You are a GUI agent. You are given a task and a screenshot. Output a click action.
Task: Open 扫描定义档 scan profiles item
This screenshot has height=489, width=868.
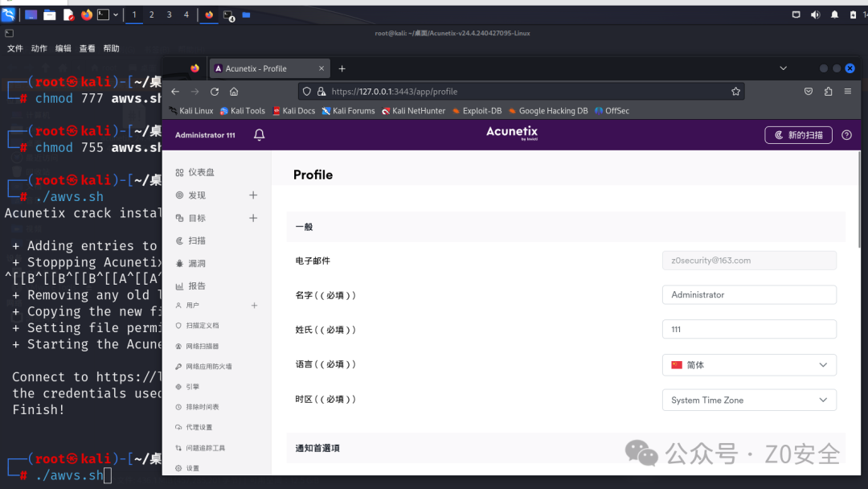pos(197,326)
